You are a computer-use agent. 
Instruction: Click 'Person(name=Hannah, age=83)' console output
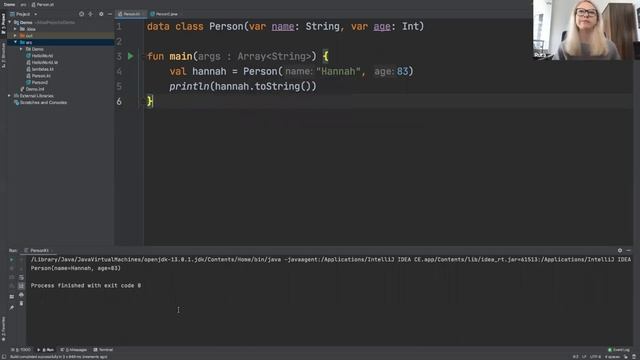[76, 269]
